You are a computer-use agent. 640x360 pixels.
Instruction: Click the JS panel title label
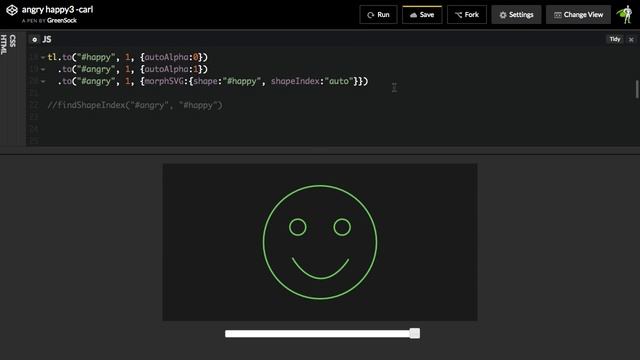[47, 40]
